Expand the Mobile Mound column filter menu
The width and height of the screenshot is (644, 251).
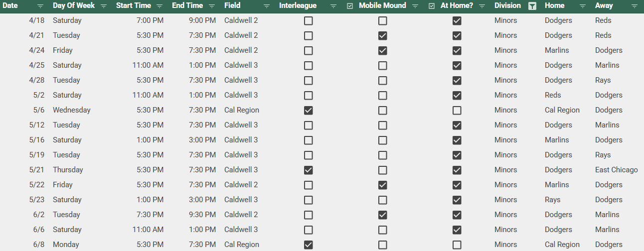415,6
